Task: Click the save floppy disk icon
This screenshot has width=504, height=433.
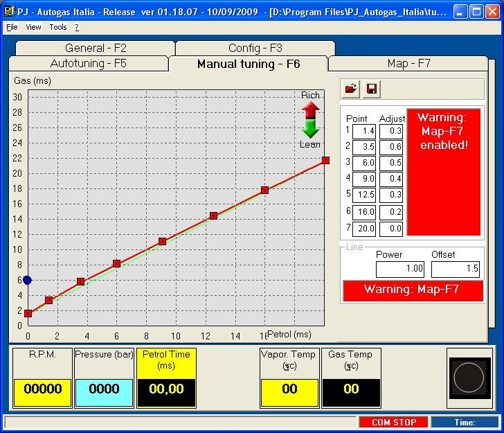Action: [x=372, y=89]
